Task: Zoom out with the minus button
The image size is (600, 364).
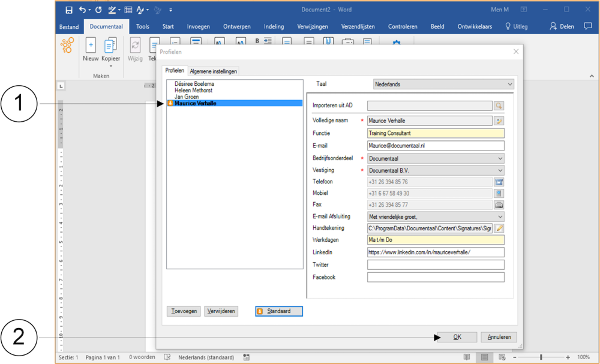Action: (x=515, y=357)
